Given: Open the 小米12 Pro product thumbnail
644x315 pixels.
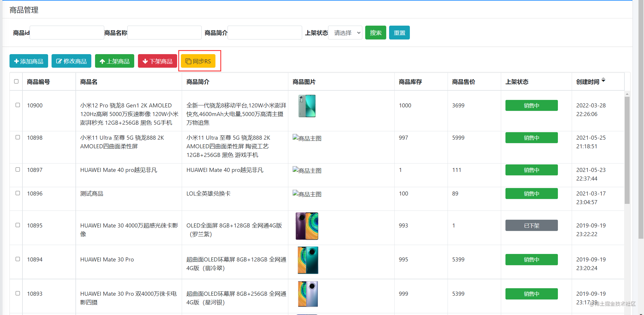Looking at the screenshot, I should (x=307, y=106).
